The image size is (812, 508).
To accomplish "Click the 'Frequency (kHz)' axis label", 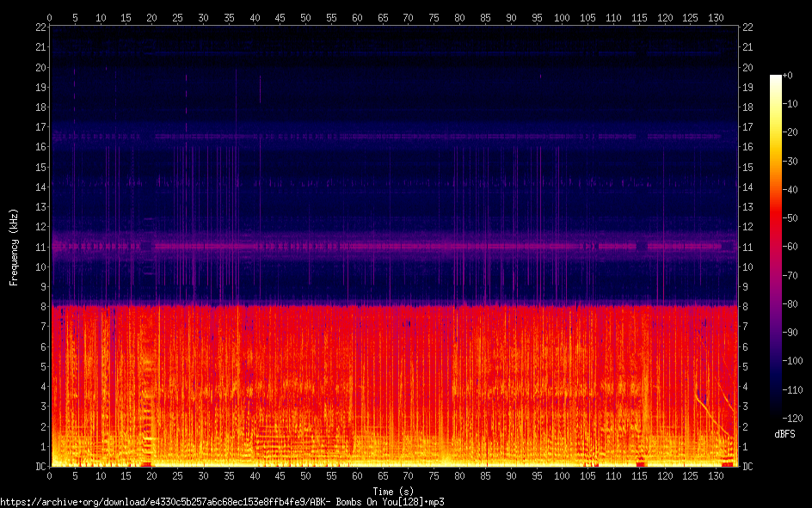I will (14, 247).
